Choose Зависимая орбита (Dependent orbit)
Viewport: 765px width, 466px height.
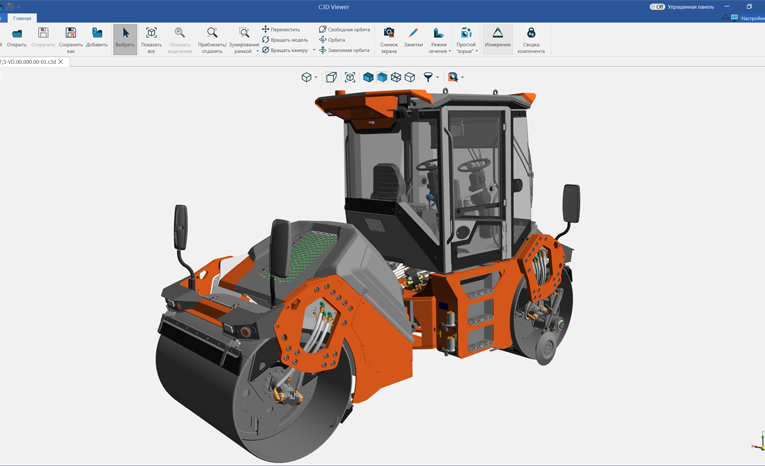(x=344, y=50)
